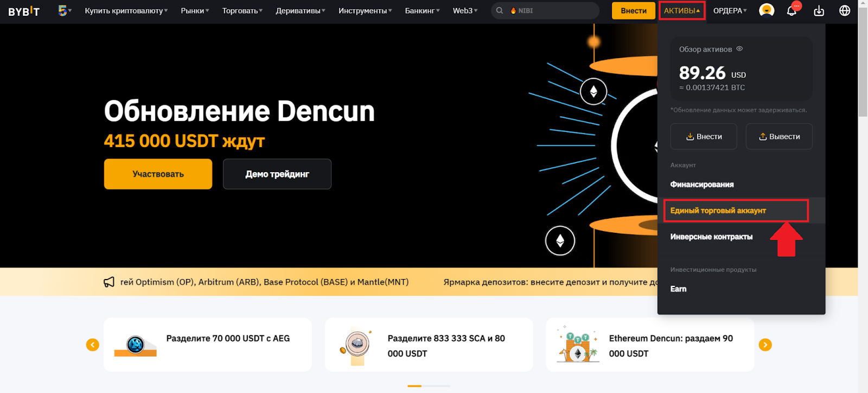This screenshot has height=393, width=868.
Task: Click the Демо трейдинг button
Action: click(277, 174)
